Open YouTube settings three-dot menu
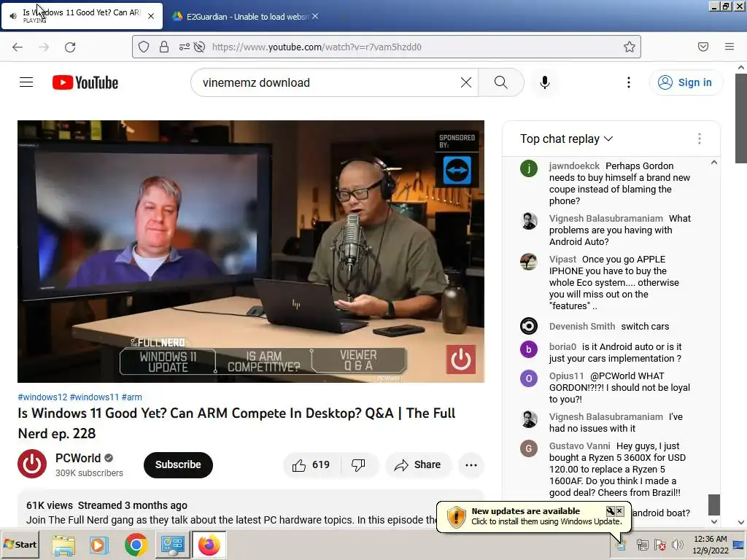This screenshot has width=747, height=560. [x=629, y=82]
